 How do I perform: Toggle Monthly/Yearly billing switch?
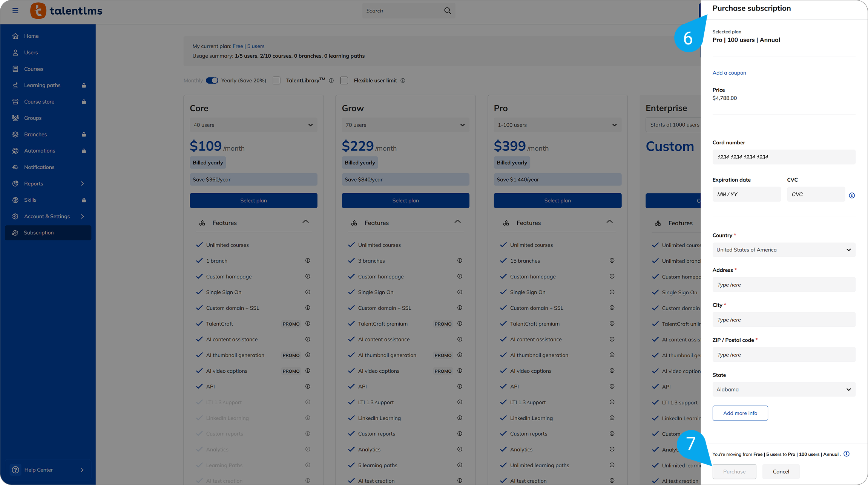click(x=212, y=81)
